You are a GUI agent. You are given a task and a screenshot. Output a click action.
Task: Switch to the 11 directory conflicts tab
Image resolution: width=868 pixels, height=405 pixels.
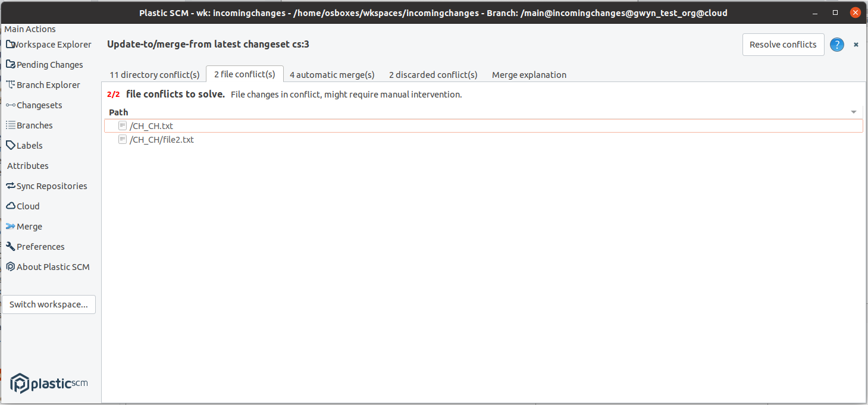point(154,74)
